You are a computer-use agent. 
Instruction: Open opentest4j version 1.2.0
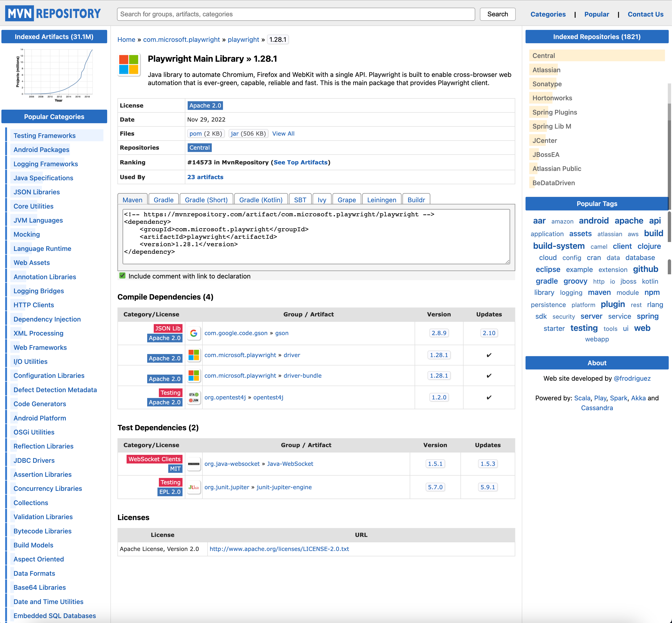point(439,398)
